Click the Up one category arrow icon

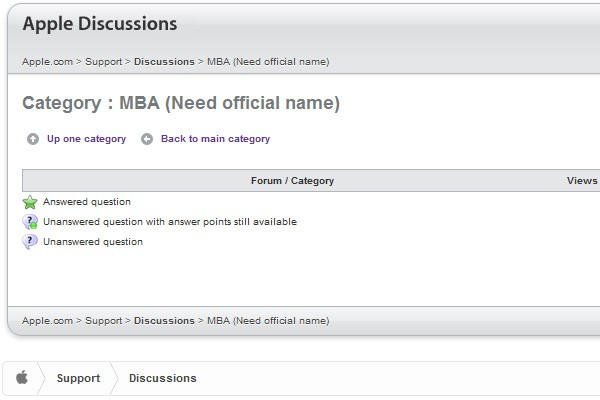(33, 139)
